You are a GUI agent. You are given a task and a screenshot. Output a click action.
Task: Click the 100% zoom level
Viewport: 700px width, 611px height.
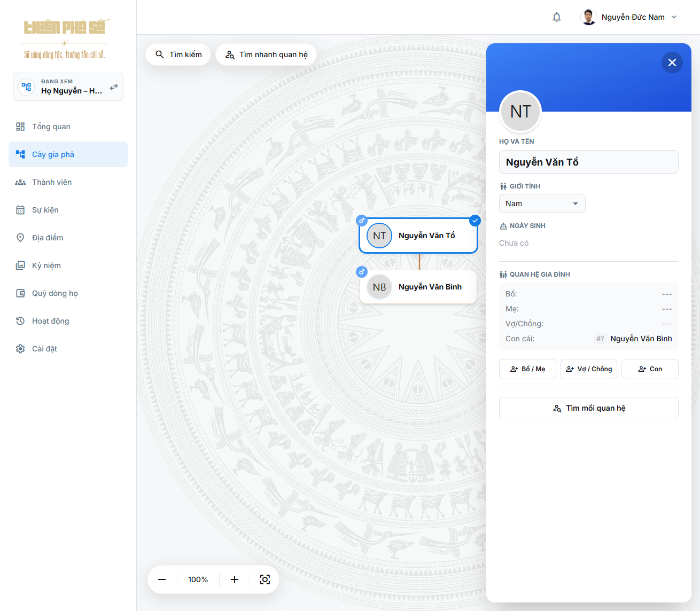coord(198,579)
